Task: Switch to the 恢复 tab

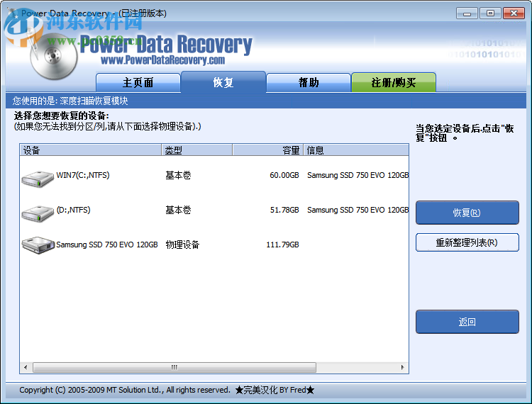Action: pyautogui.click(x=223, y=82)
